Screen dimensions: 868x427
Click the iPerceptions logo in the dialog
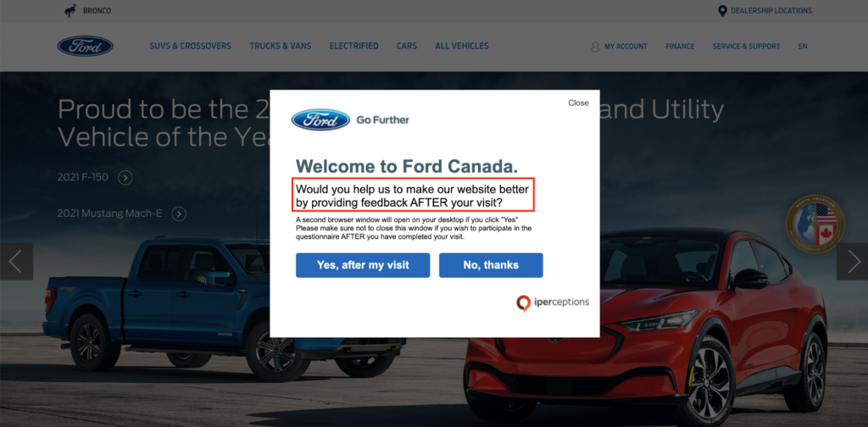[553, 302]
